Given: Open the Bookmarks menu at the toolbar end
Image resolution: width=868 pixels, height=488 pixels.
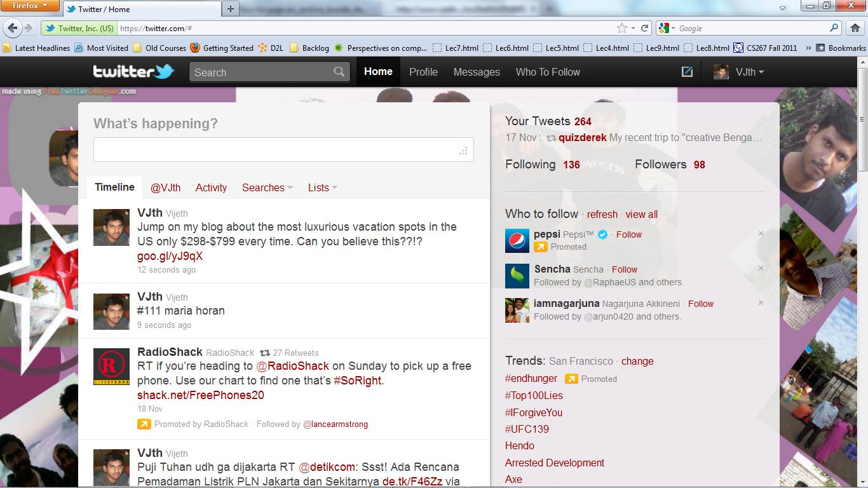Looking at the screenshot, I should (x=840, y=48).
